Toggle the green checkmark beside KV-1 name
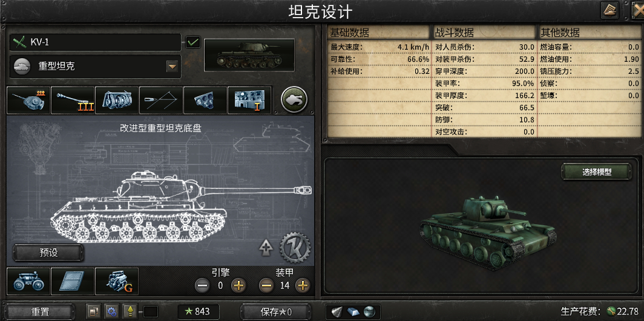 pos(193,42)
